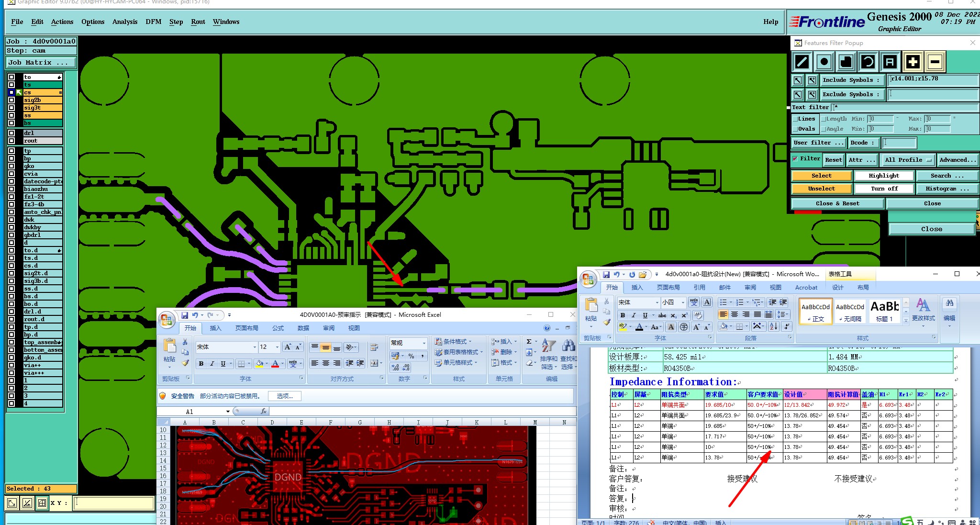Click the Highlight button
This screenshot has height=525, width=980.
[x=884, y=176]
